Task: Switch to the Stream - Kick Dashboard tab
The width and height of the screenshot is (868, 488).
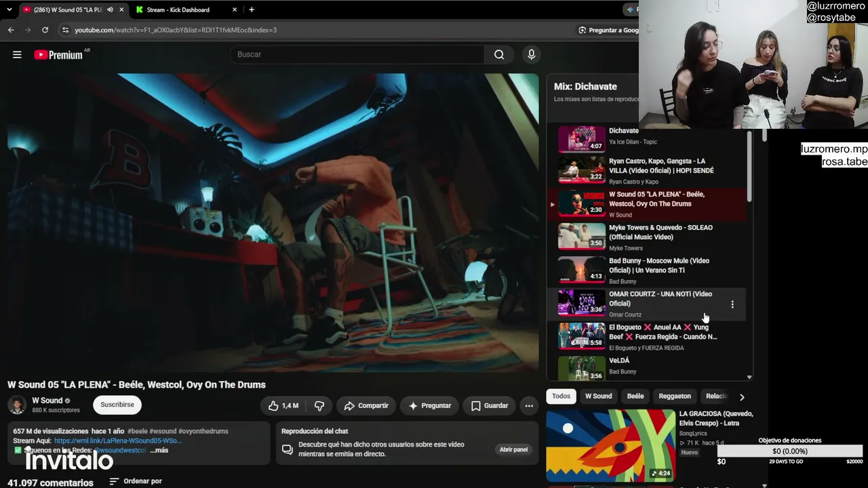Action: point(186,9)
